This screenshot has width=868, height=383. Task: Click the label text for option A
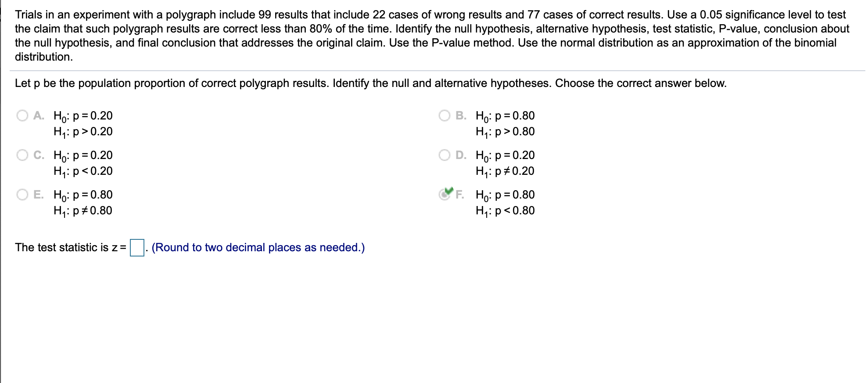click(39, 115)
